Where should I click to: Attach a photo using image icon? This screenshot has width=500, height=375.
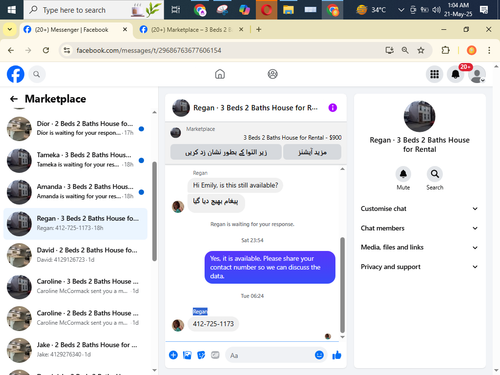187,355
